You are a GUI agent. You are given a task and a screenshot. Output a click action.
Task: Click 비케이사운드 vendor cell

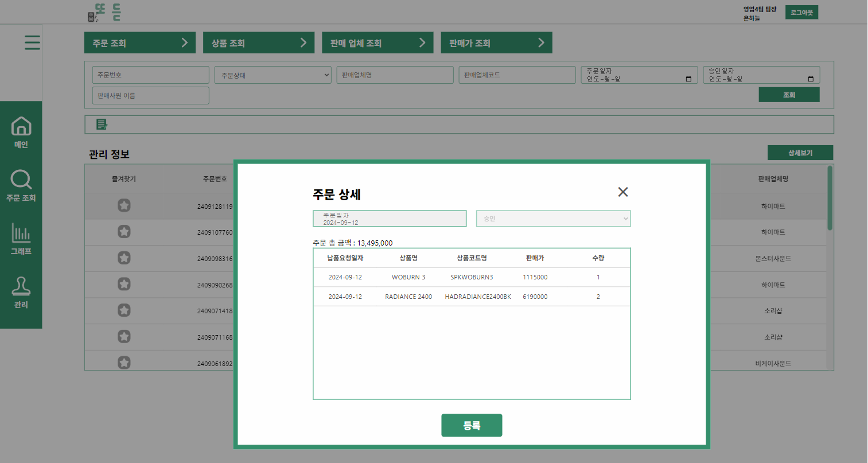click(x=773, y=364)
